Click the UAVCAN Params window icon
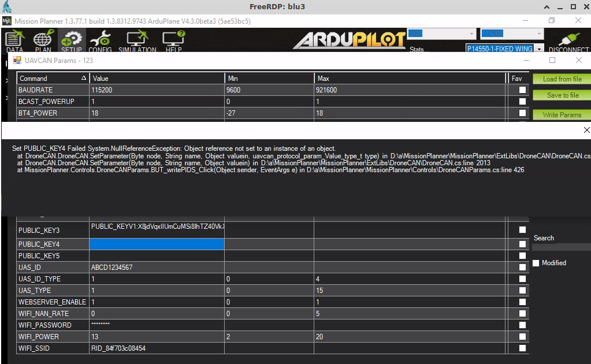Image resolution: width=591 pixels, height=364 pixels. (x=17, y=60)
